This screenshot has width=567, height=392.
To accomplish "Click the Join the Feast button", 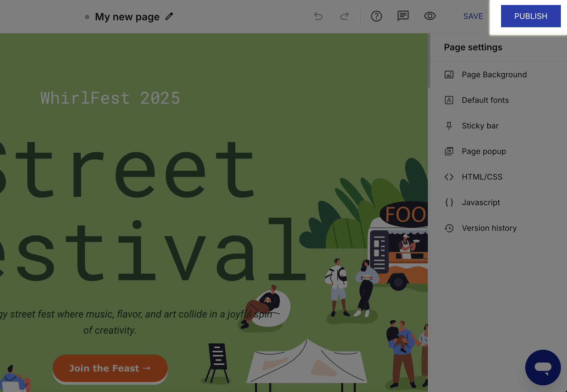I will 110,368.
